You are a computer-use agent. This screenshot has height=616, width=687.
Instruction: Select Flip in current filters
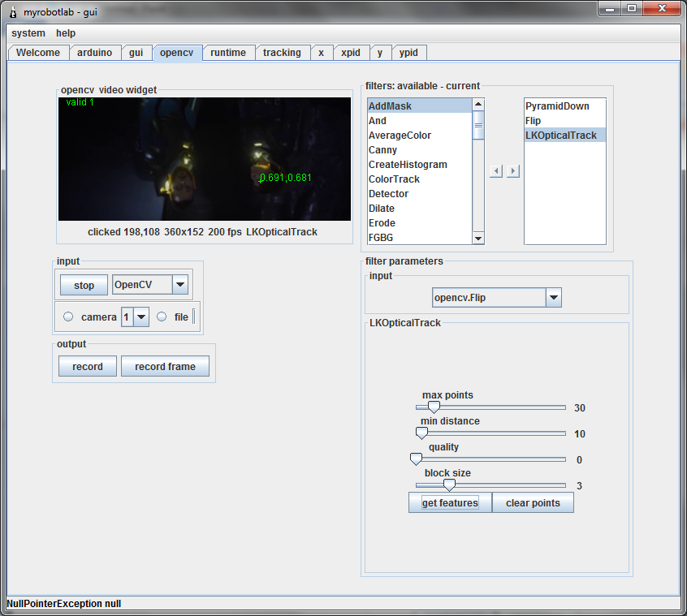[565, 121]
